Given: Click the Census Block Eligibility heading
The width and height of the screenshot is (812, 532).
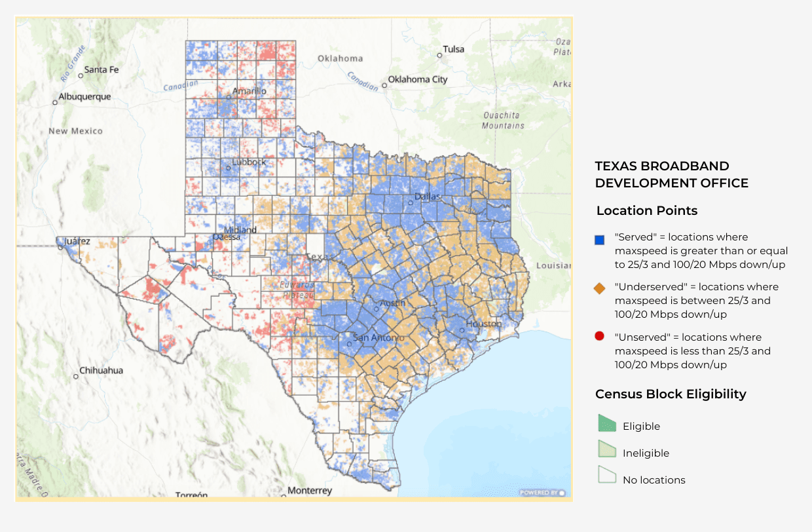Looking at the screenshot, I should click(671, 394).
